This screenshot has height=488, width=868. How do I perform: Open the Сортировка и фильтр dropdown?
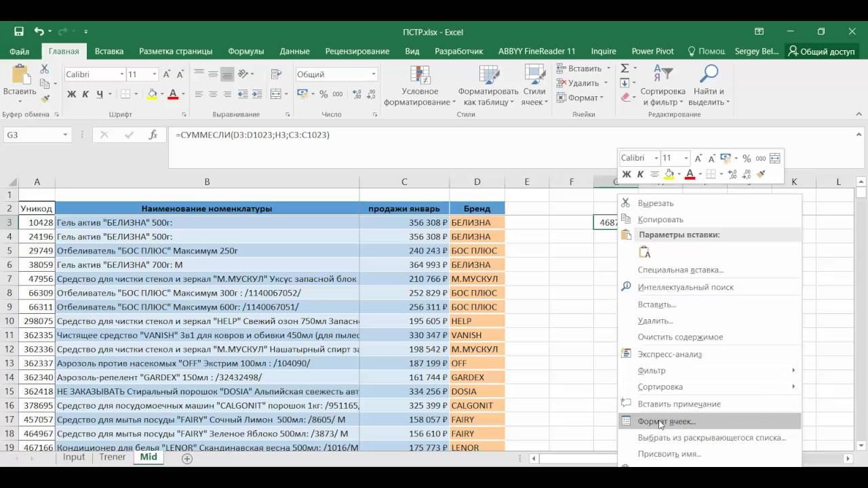point(663,86)
